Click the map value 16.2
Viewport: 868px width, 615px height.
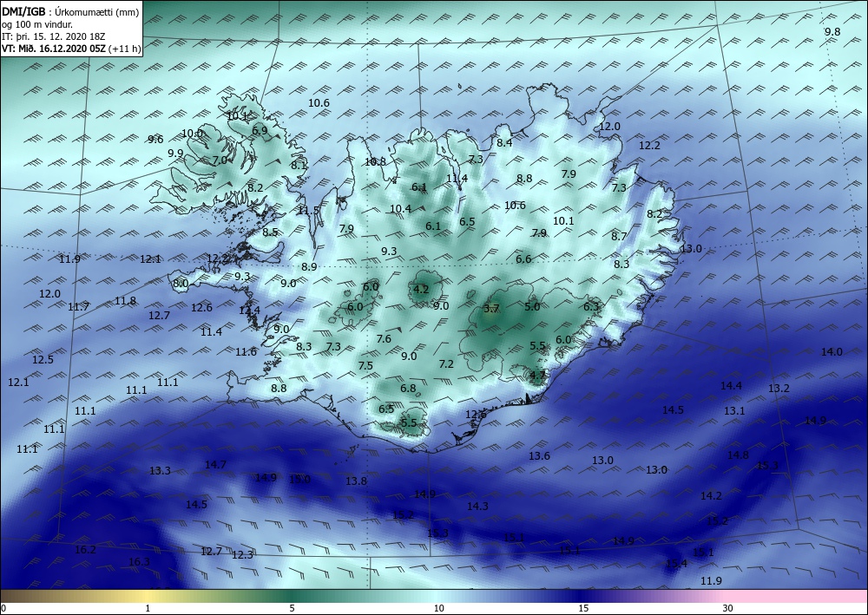[x=85, y=550]
